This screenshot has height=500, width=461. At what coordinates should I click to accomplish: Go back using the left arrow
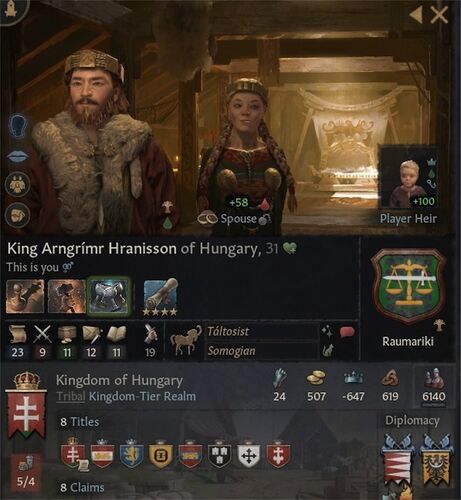tap(416, 15)
